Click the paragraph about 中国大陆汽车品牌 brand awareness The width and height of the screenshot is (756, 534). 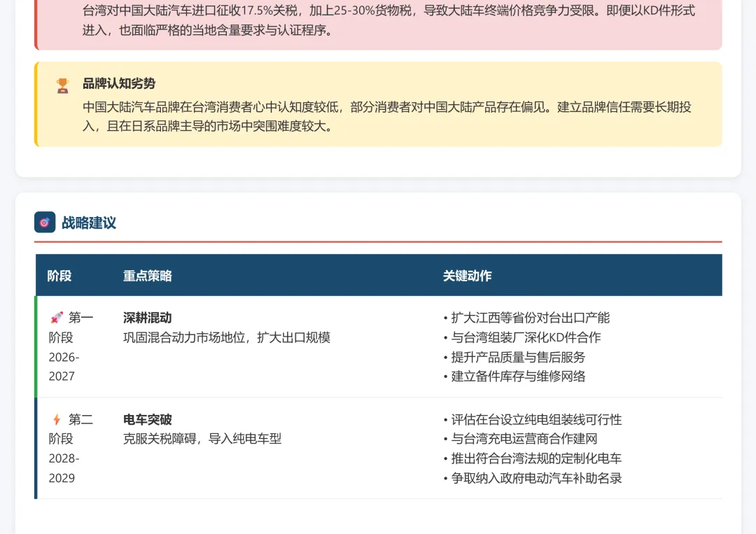[x=387, y=116]
